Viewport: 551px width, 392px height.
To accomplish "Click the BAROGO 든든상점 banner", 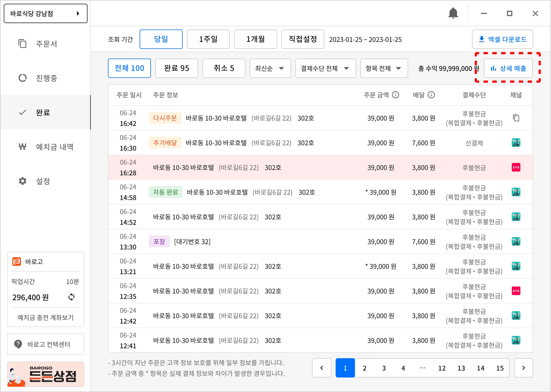I will (45, 375).
